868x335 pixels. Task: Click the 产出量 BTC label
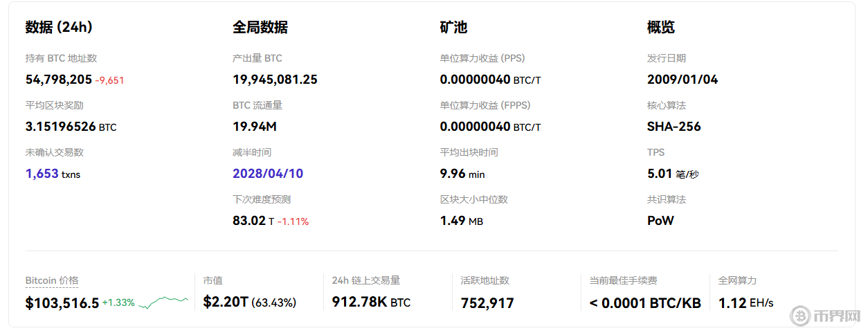257,58
